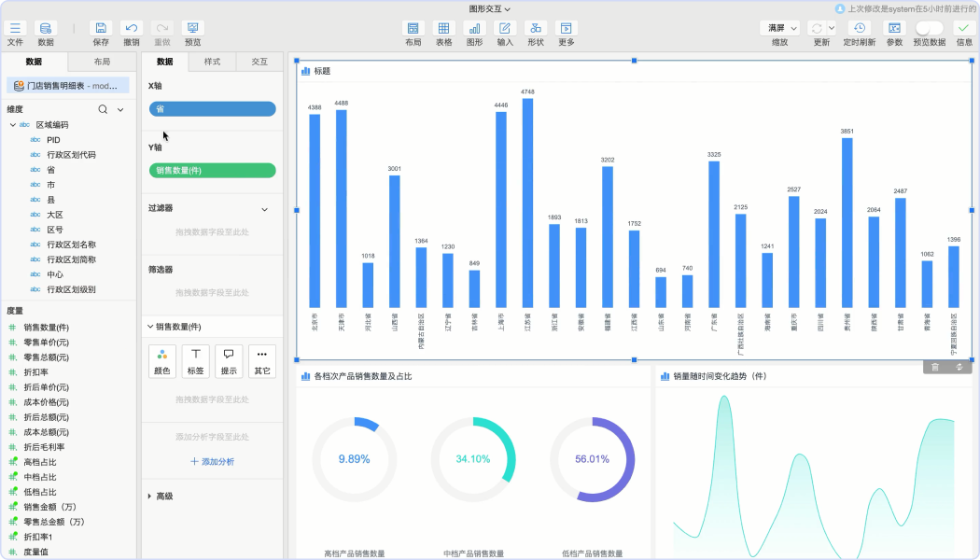Viewport: 980px width, 560px height.
Task: Select the 图形 (Chart) component icon
Action: click(474, 29)
